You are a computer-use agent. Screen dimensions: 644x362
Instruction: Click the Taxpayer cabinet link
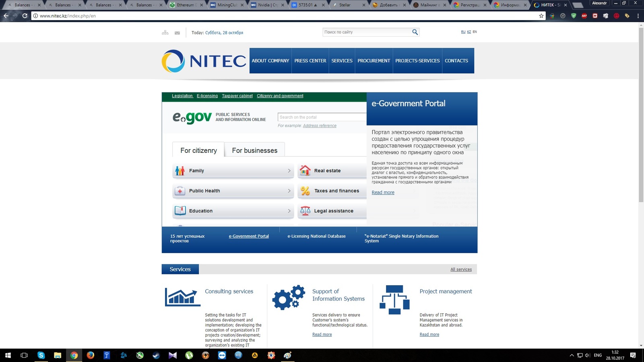coord(237,96)
